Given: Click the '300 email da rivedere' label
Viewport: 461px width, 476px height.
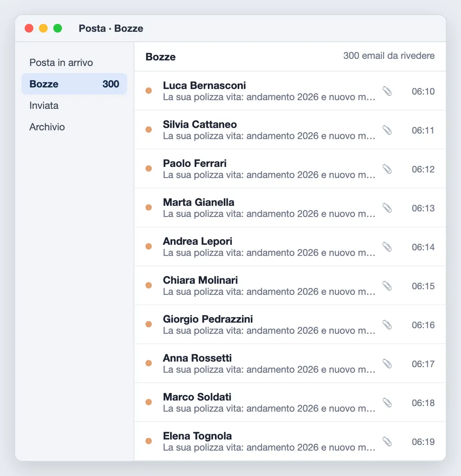Looking at the screenshot, I should [389, 56].
